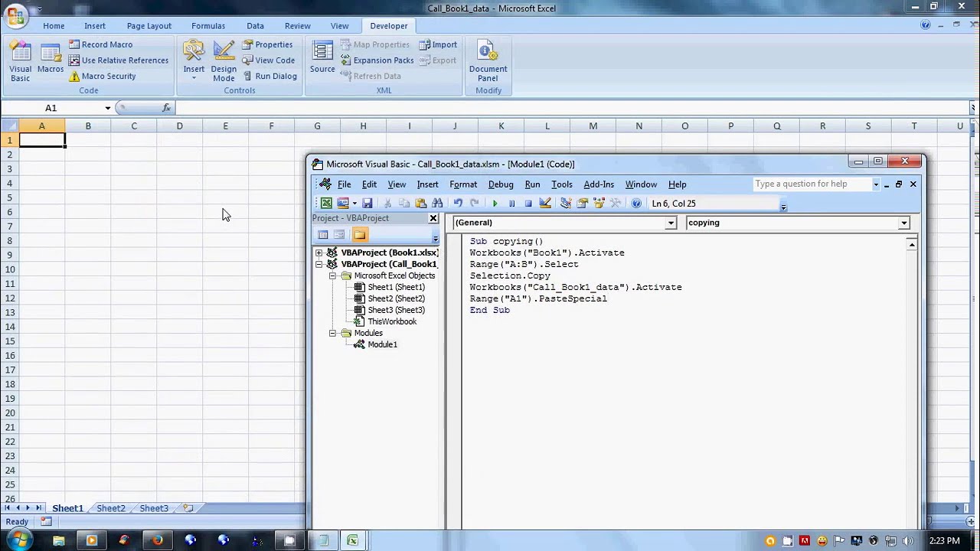Image resolution: width=980 pixels, height=551 pixels.
Task: Save the VBA project with disk icon
Action: (367, 204)
